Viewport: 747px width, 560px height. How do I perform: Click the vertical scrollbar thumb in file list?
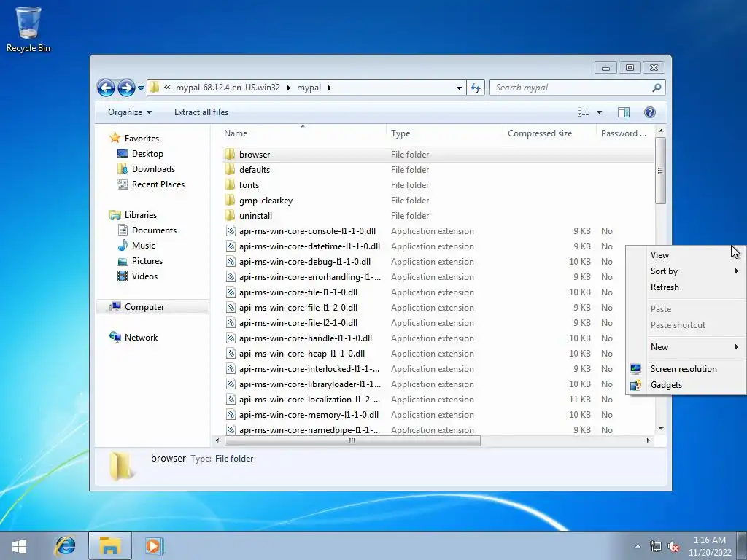(x=660, y=171)
